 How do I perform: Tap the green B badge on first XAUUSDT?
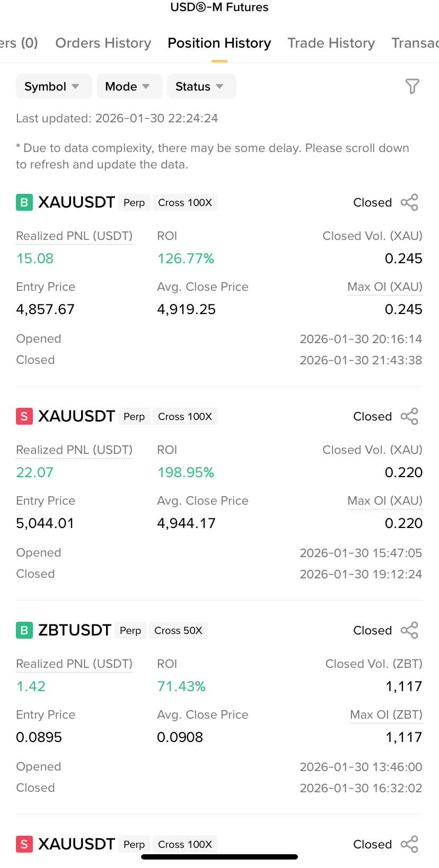tap(24, 202)
